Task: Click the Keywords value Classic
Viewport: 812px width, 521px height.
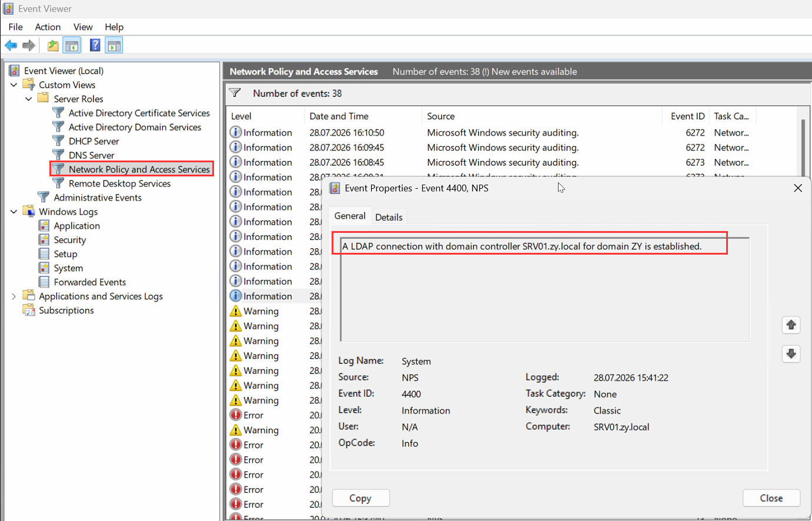Action: [x=607, y=410]
